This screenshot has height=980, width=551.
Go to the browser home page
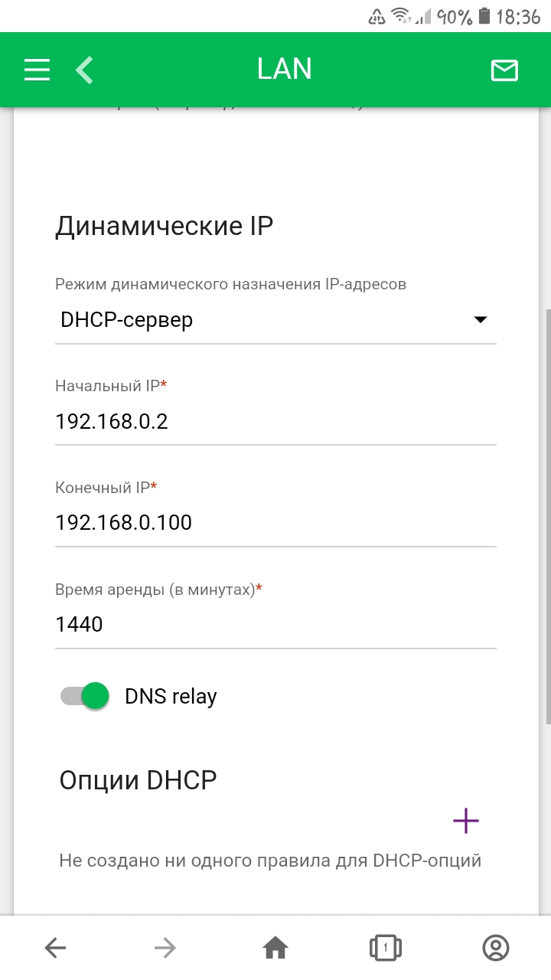click(275, 949)
